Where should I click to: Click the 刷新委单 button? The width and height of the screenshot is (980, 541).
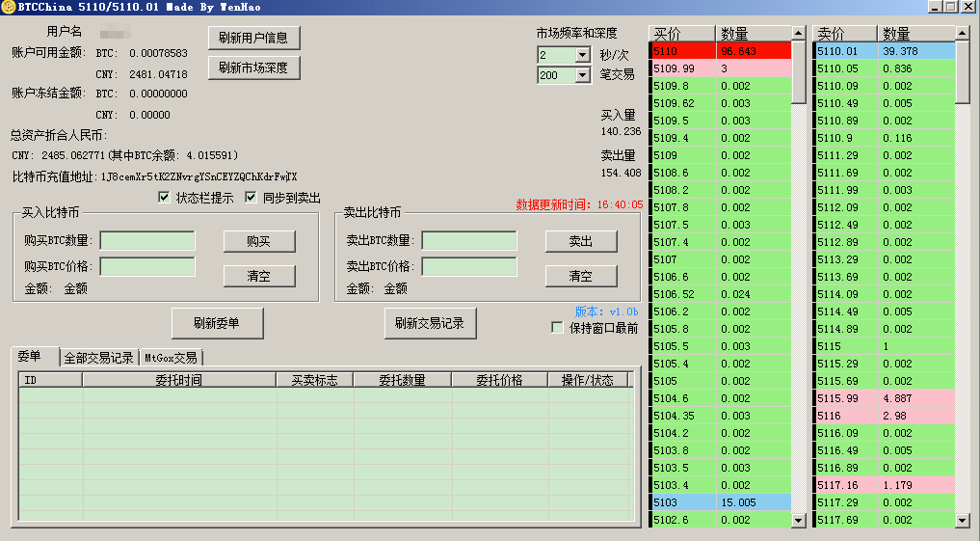pos(217,323)
